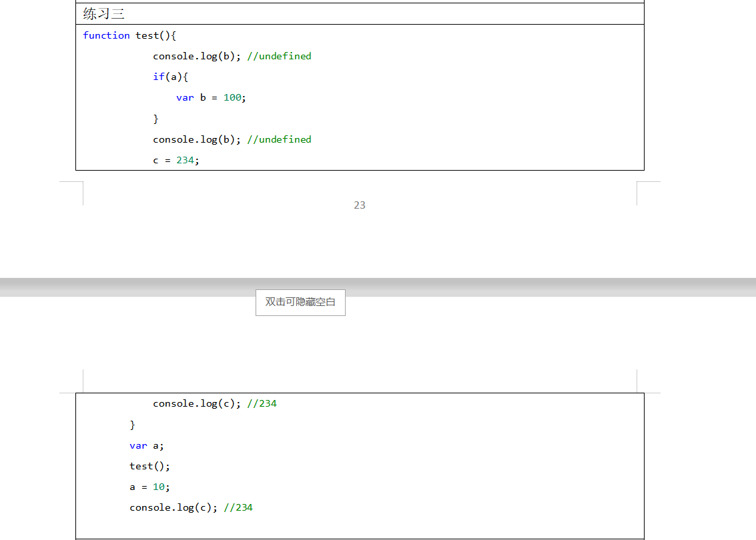Click the line 'a = 10;'
756x540 pixels.
(149, 487)
